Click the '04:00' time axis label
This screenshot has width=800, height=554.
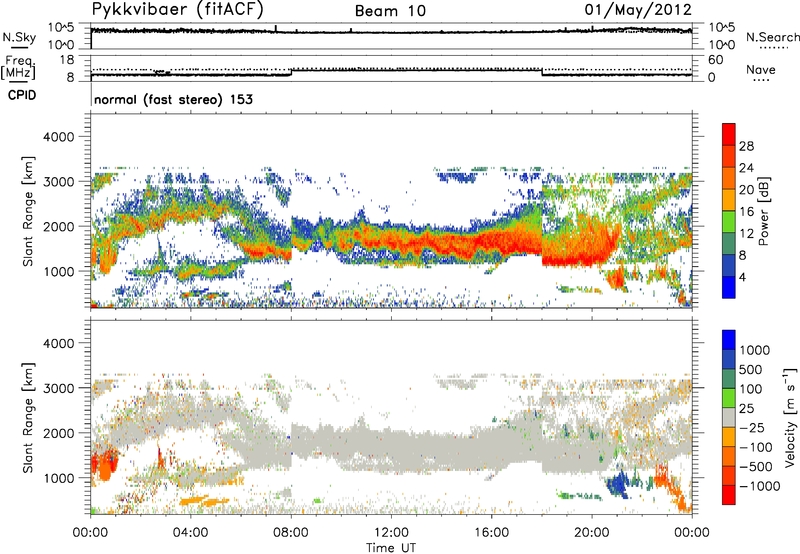coord(191,533)
